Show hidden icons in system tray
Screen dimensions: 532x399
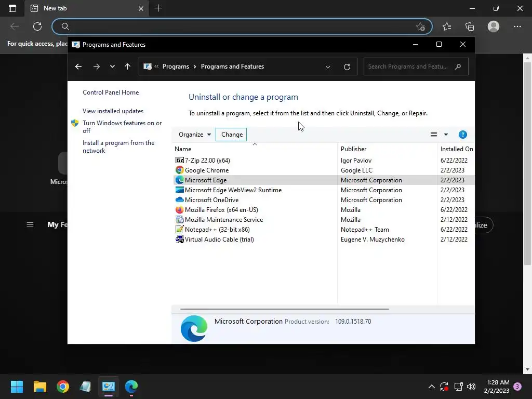coord(432,387)
